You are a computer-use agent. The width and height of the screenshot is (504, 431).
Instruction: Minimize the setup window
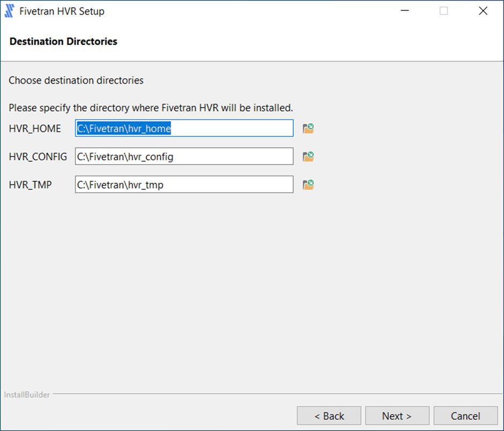tap(404, 11)
